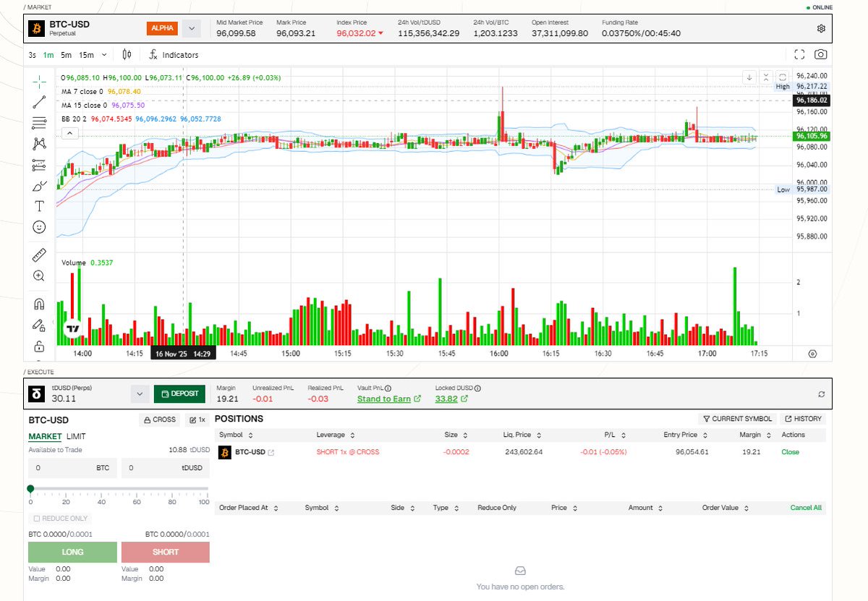Click Cancel All orders link
The height and width of the screenshot is (601, 868).
[x=806, y=508]
